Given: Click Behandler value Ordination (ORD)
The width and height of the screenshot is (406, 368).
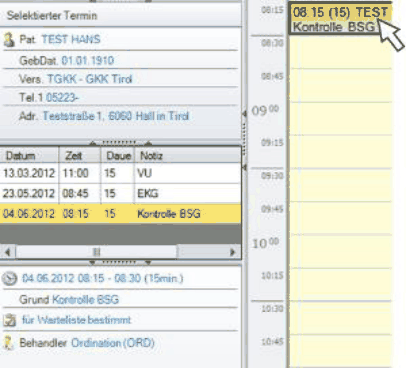Looking at the screenshot, I should click(x=113, y=343).
